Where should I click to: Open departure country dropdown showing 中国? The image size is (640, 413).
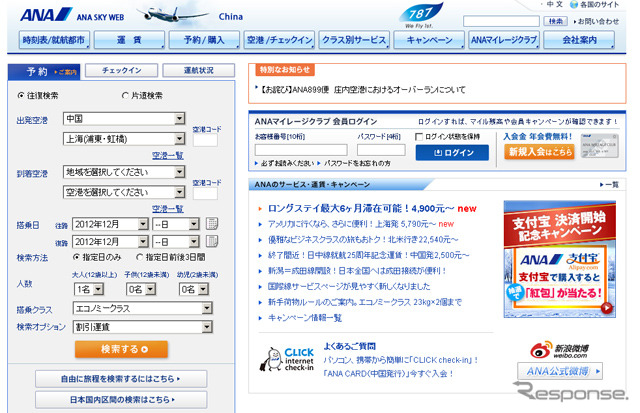124,119
